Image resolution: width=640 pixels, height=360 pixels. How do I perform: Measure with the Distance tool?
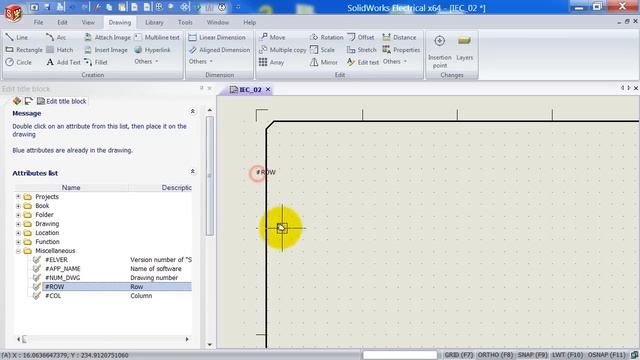[399, 37]
